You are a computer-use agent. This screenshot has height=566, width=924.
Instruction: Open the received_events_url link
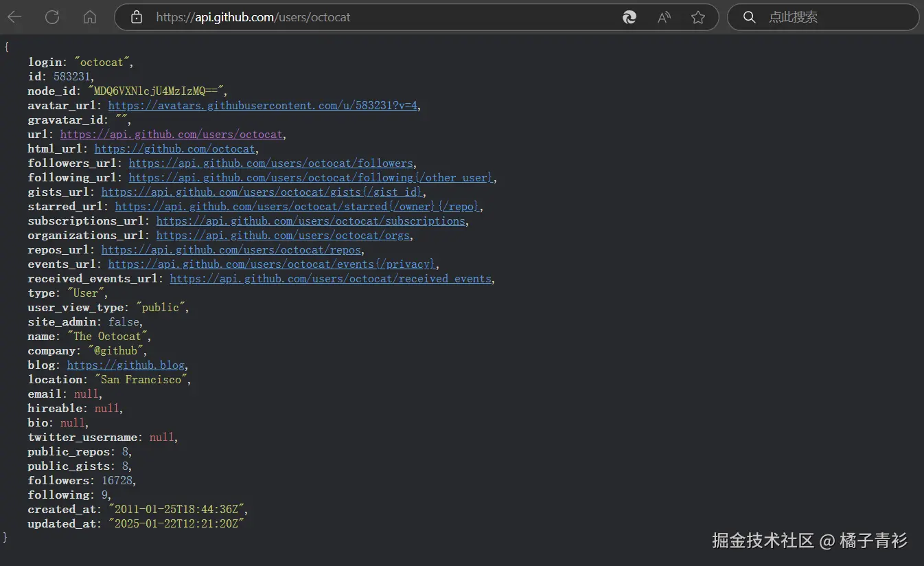tap(331, 279)
